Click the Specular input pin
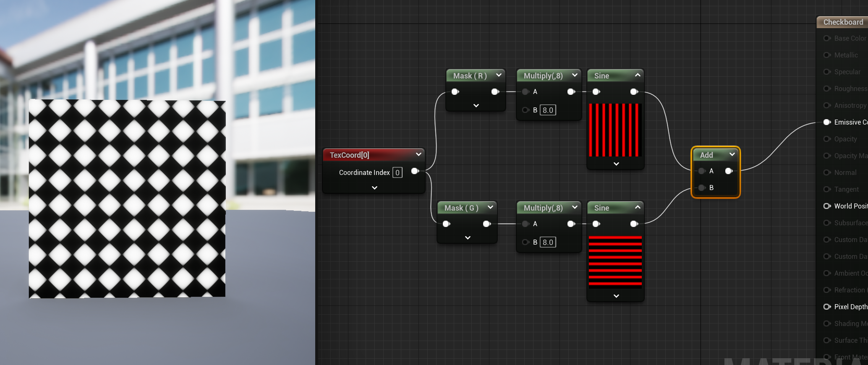This screenshot has height=365, width=868. [827, 72]
